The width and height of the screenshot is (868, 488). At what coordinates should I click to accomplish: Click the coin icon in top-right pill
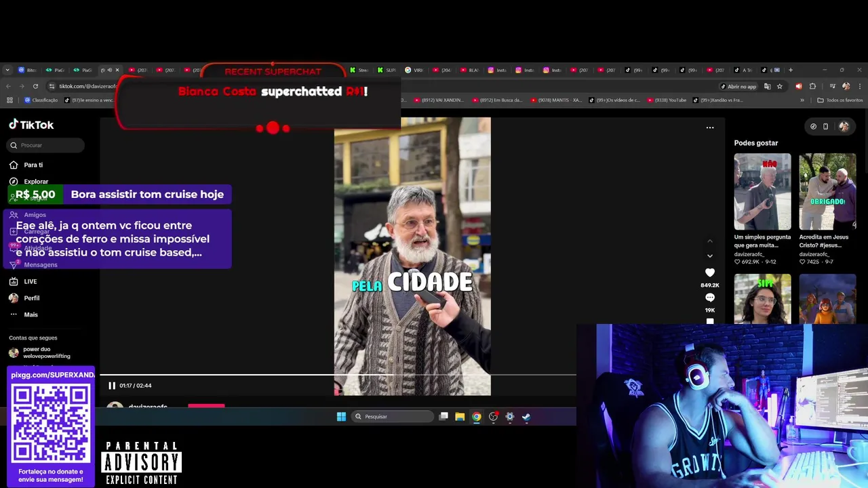[x=813, y=126]
